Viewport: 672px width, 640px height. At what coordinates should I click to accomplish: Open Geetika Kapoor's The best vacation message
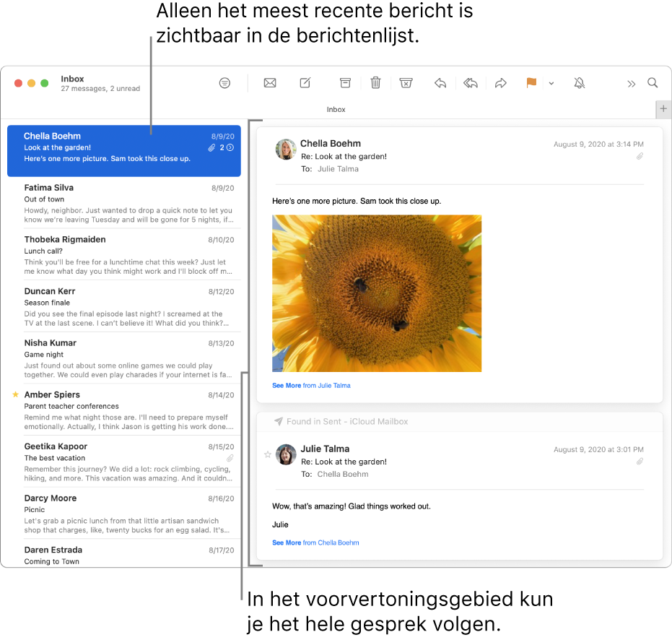[128, 462]
